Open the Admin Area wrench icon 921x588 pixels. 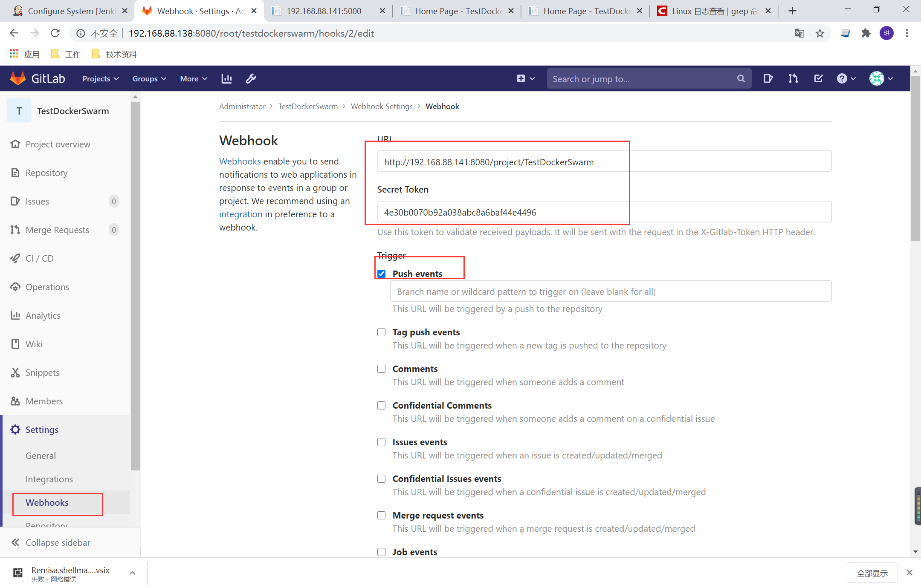251,78
